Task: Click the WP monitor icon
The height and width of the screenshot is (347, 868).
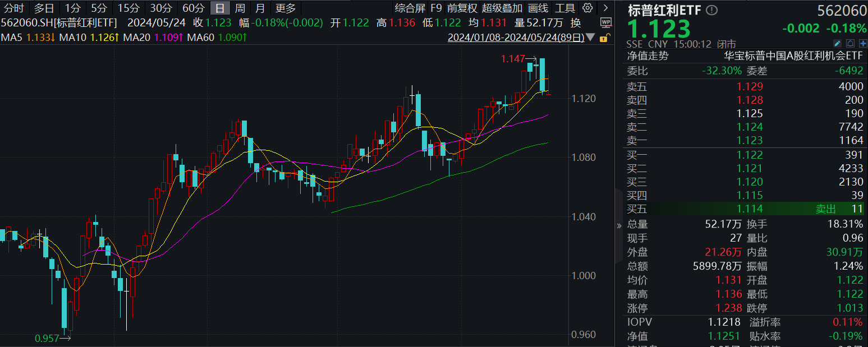Action: coord(605,22)
